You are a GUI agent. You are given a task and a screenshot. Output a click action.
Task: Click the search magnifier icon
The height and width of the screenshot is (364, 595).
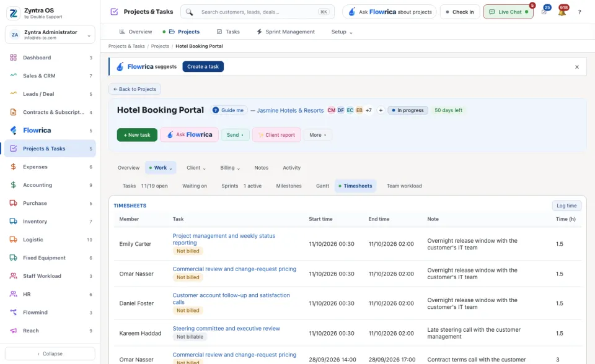point(190,12)
